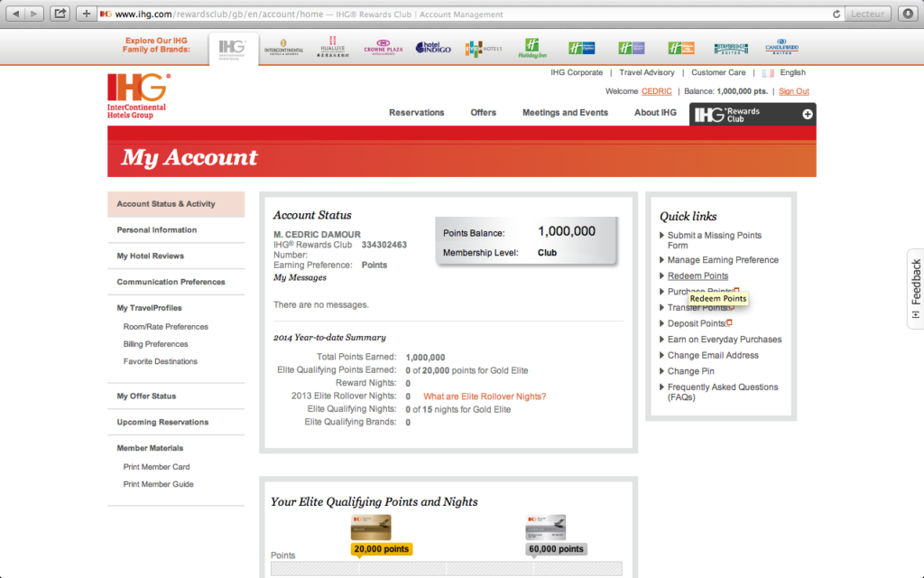Open the Feedback side tab

(x=915, y=289)
